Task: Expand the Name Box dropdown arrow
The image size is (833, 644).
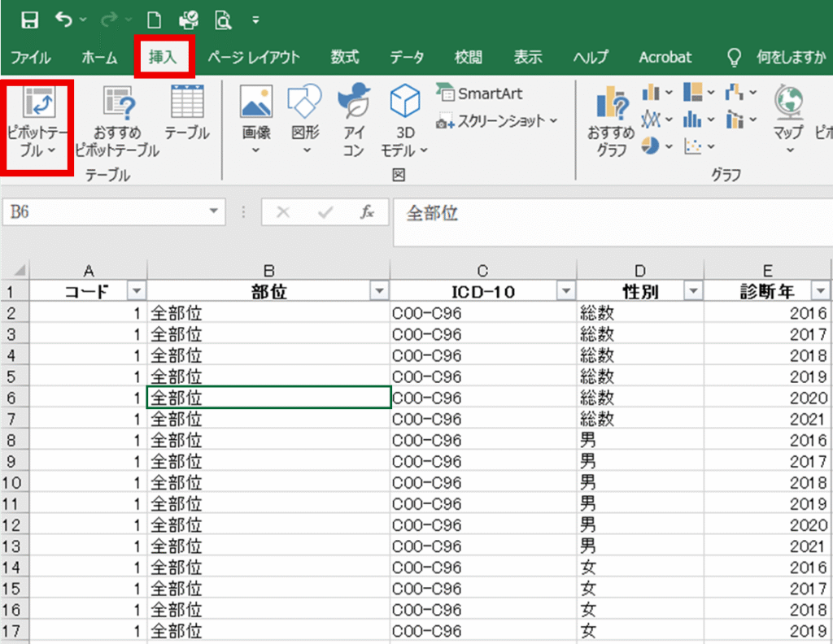Action: [215, 211]
